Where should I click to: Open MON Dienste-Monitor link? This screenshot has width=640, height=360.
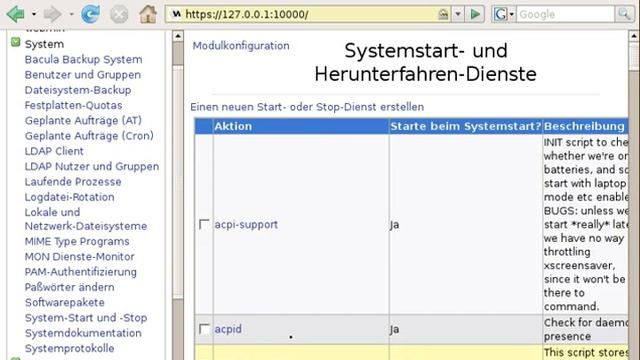pyautogui.click(x=80, y=257)
